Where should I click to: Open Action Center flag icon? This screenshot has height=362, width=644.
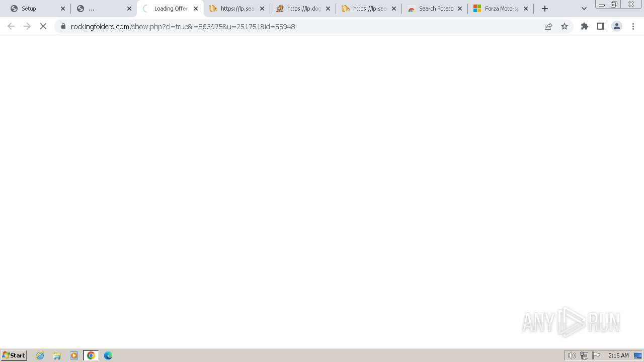coord(596,355)
